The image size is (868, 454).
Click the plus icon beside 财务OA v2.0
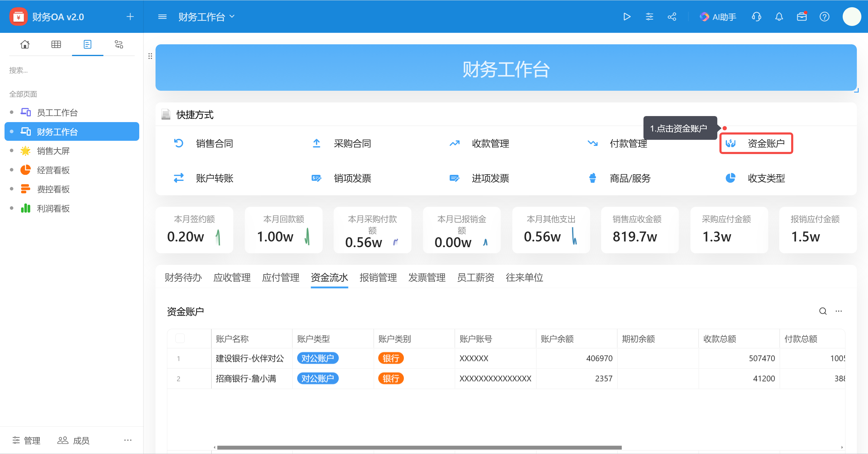tap(130, 17)
